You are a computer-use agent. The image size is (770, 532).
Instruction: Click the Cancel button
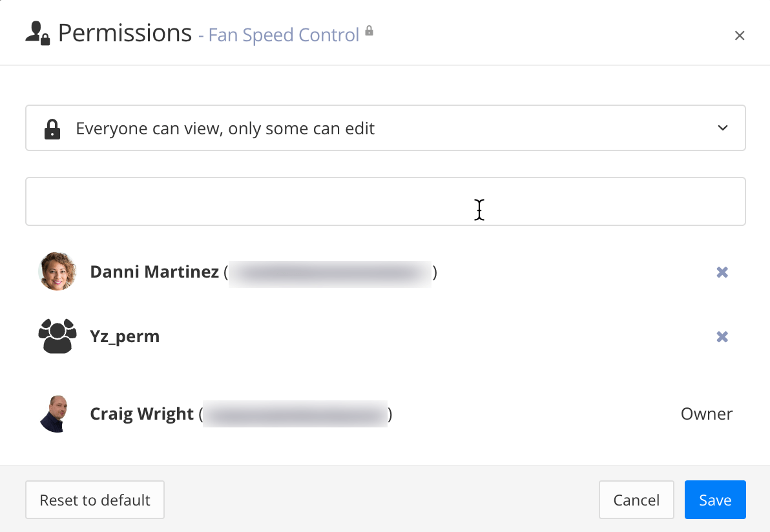tap(636, 500)
